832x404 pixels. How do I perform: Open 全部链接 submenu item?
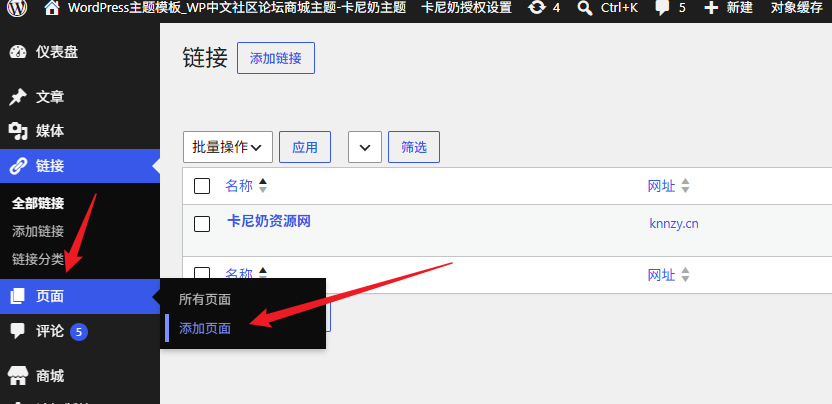click(x=38, y=203)
